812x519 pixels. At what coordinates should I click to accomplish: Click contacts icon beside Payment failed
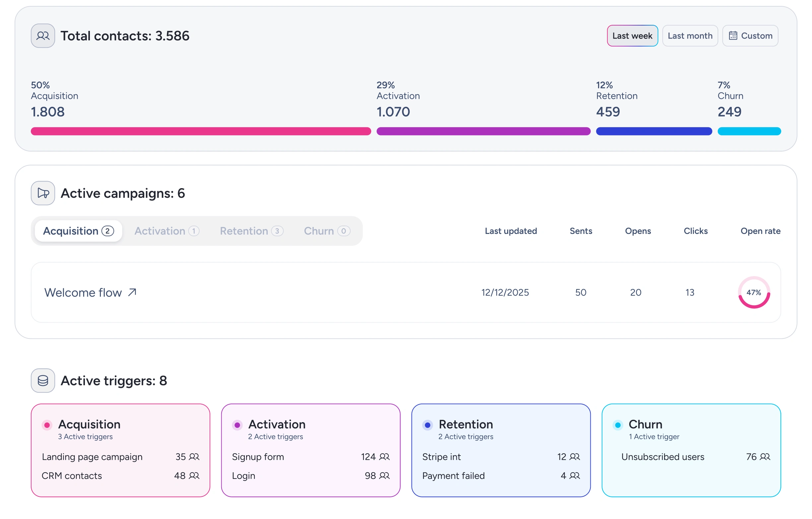click(575, 476)
